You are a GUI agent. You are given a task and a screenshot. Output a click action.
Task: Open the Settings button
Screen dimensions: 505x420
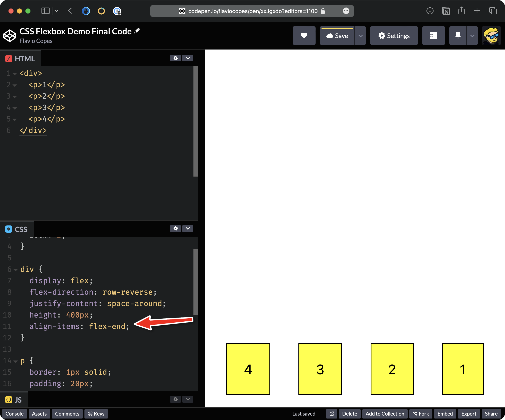click(x=394, y=36)
